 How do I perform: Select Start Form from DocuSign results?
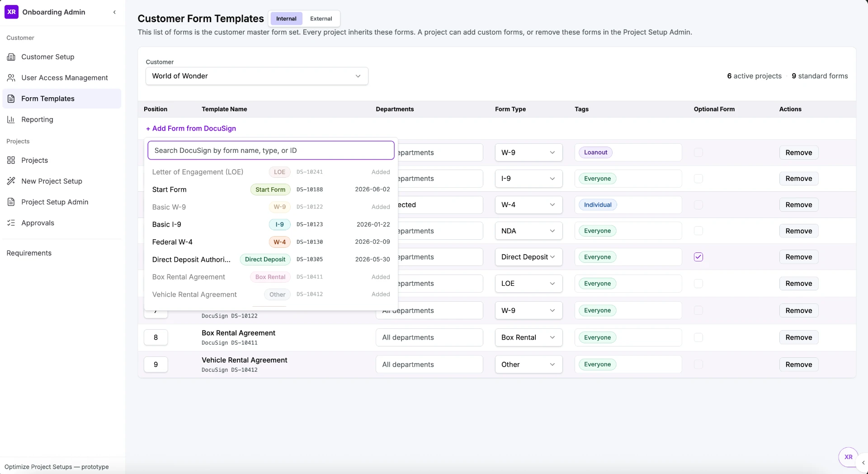pos(271,190)
